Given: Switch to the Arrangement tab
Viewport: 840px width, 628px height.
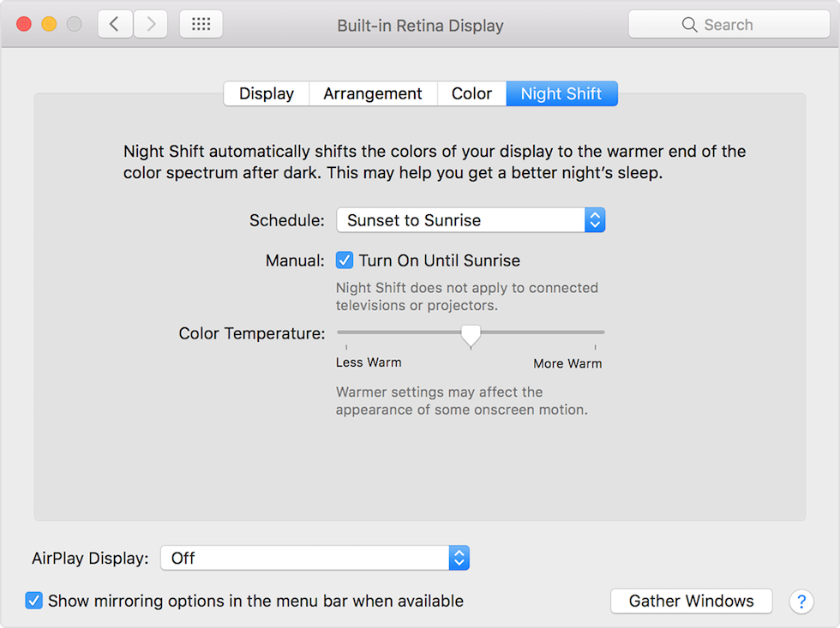Looking at the screenshot, I should coord(373,93).
